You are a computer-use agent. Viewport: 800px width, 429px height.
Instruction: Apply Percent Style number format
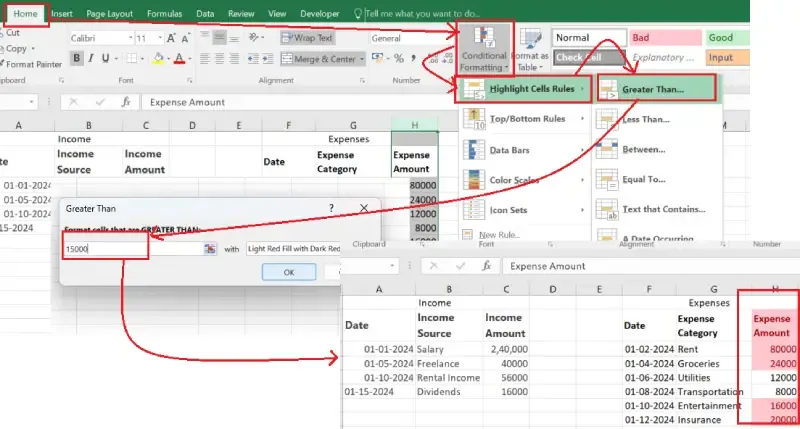(399, 59)
